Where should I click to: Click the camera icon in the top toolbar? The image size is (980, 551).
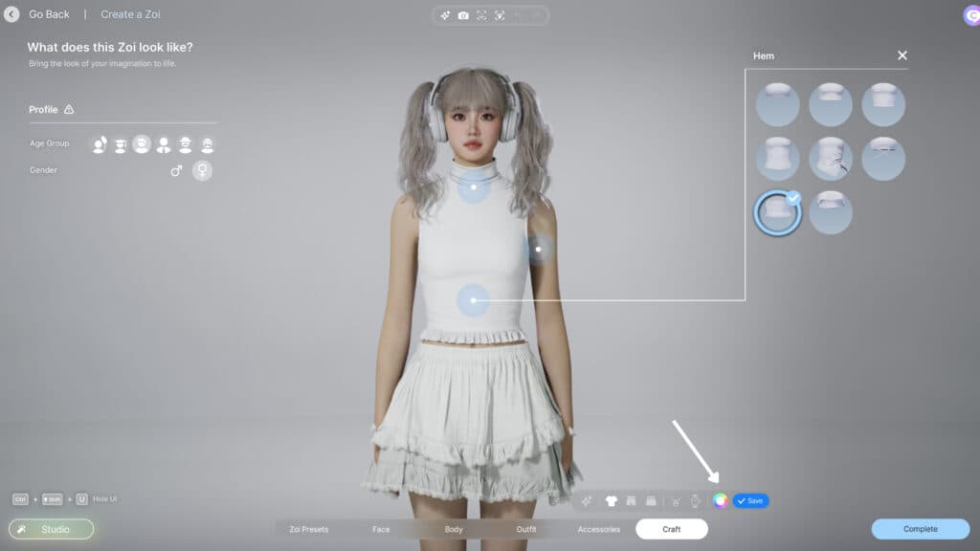click(x=464, y=14)
